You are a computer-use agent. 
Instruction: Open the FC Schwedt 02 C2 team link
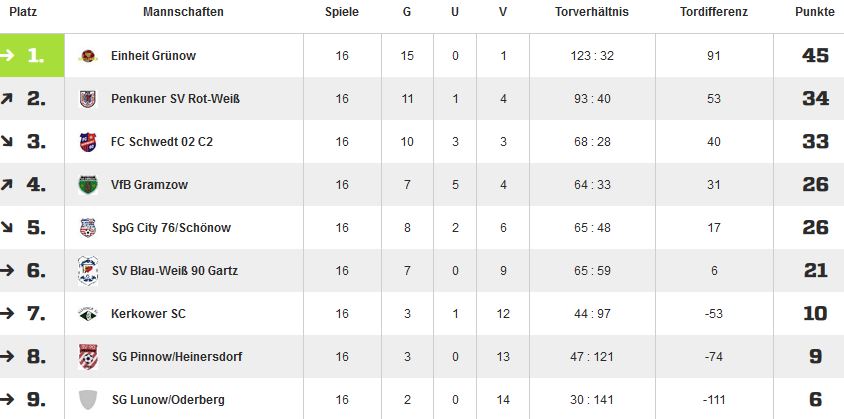[x=161, y=142]
